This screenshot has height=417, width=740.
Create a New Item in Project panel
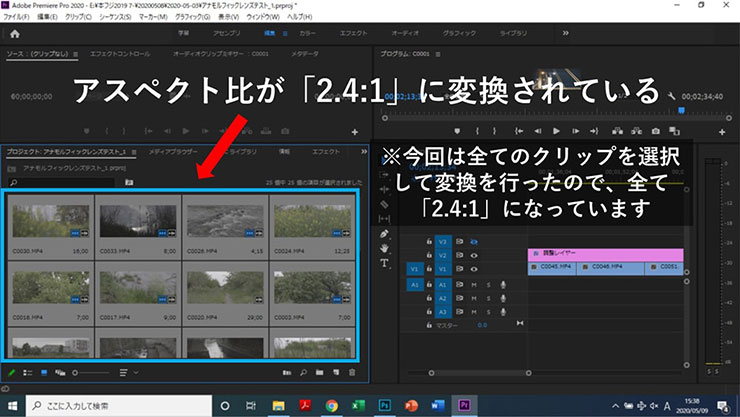tap(336, 373)
